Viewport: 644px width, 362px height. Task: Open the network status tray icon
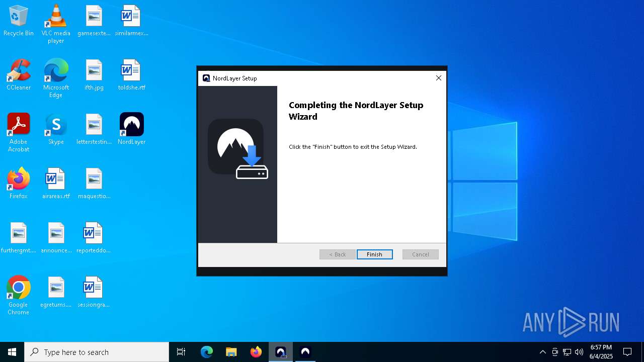[x=567, y=352]
